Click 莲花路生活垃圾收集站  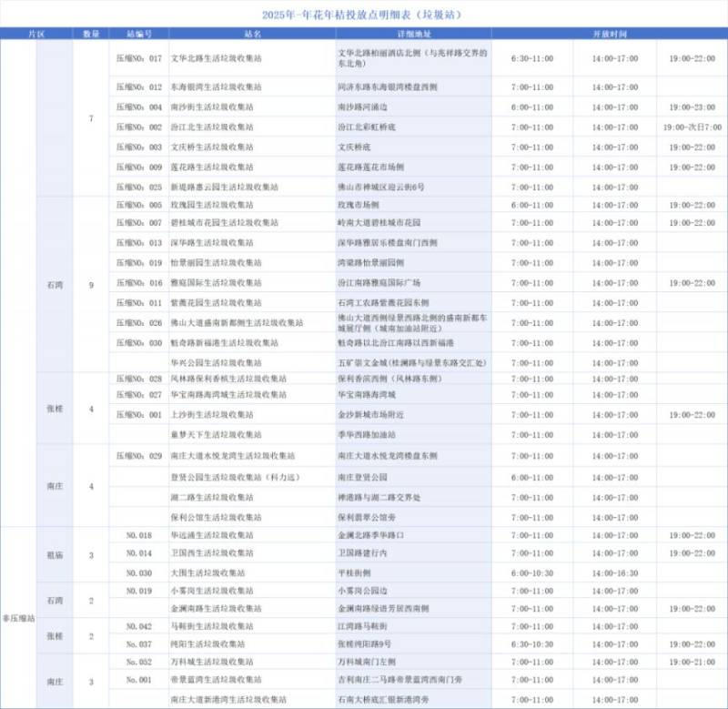[212, 167]
